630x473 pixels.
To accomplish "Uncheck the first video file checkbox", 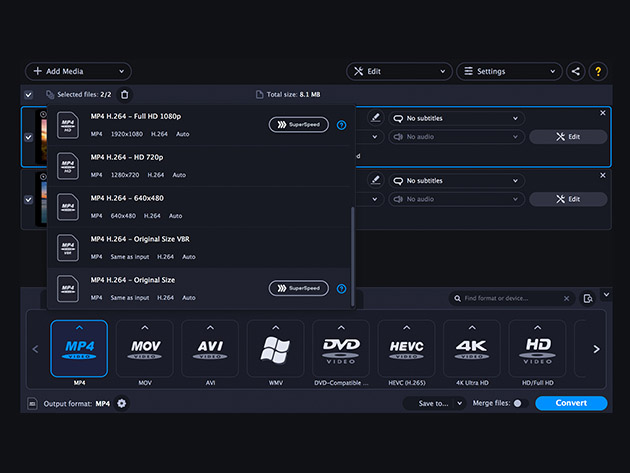I will click(29, 137).
